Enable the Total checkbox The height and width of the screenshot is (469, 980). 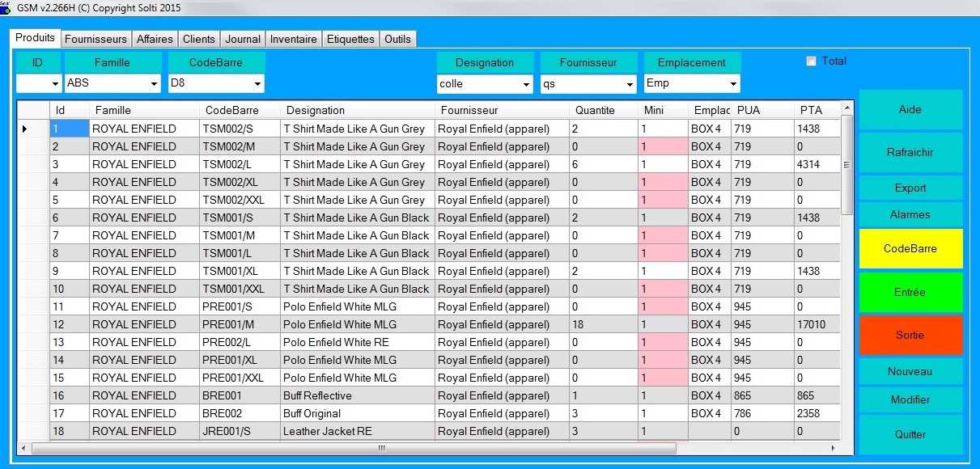coord(810,60)
